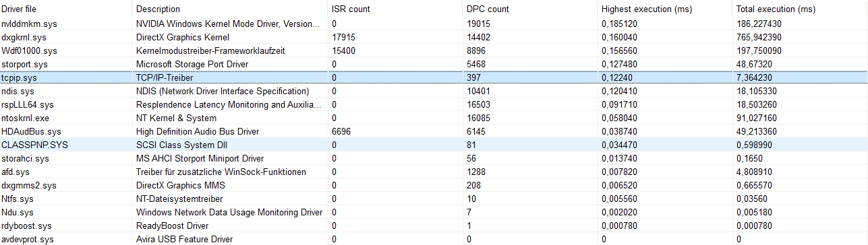Image resolution: width=868 pixels, height=245 pixels.
Task: Click Windows Network Data Usage Monitoring Driver
Action: tap(229, 212)
